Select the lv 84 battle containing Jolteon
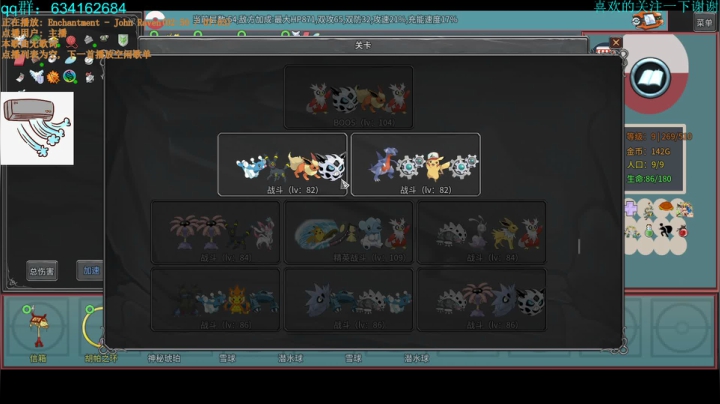Viewport: 720px width, 404px height. (481, 232)
